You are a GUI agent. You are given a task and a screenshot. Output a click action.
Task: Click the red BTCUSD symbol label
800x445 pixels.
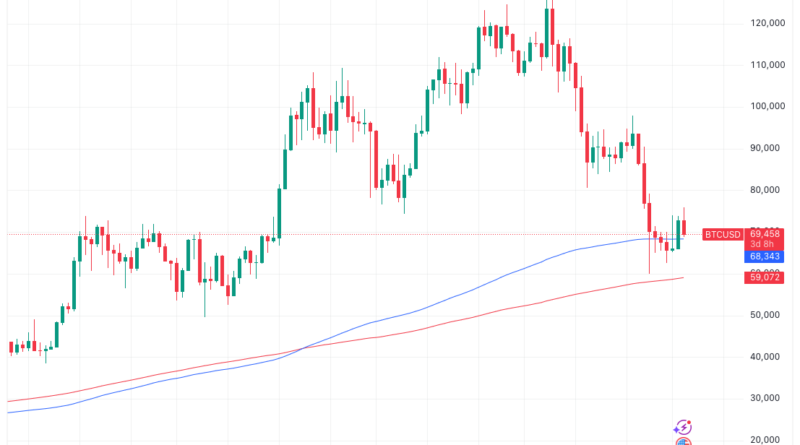pyautogui.click(x=722, y=234)
